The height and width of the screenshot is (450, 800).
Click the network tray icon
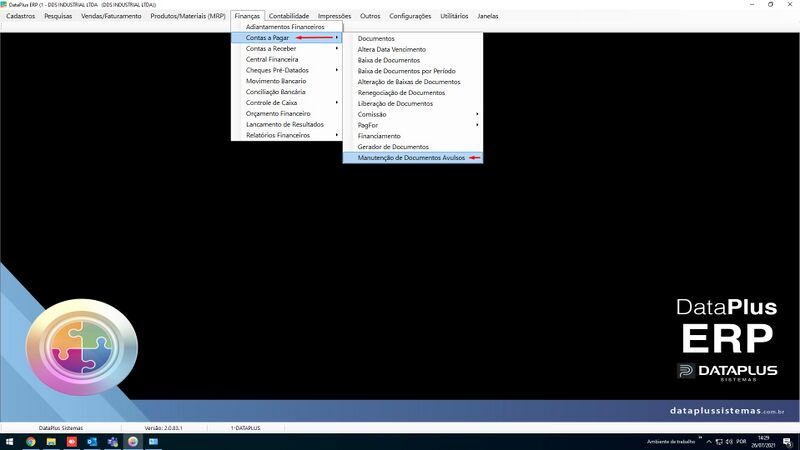[719, 442]
